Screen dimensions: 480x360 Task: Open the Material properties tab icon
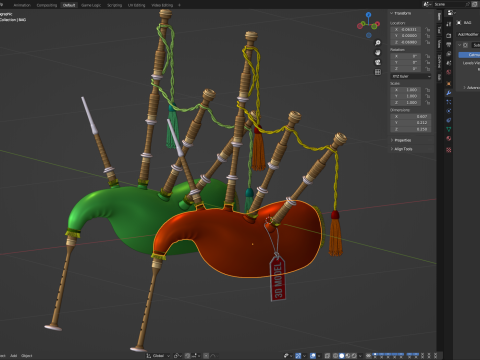[449, 138]
